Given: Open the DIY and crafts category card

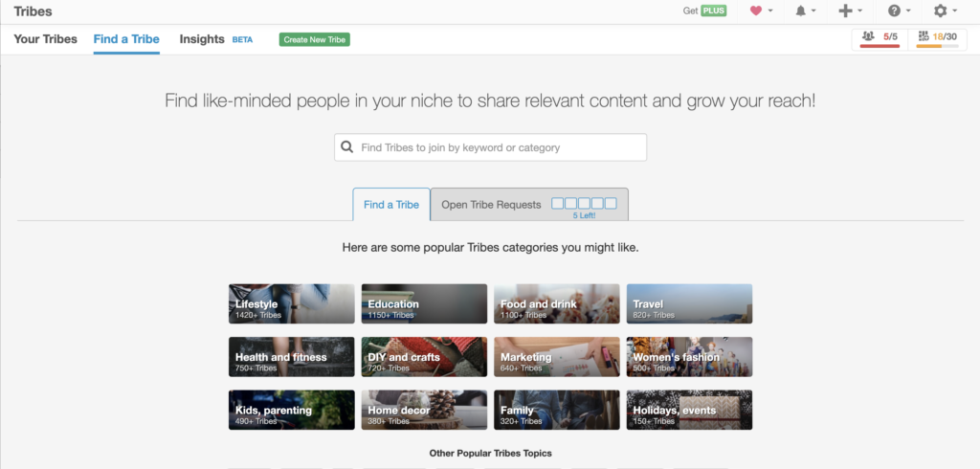Looking at the screenshot, I should (x=424, y=357).
